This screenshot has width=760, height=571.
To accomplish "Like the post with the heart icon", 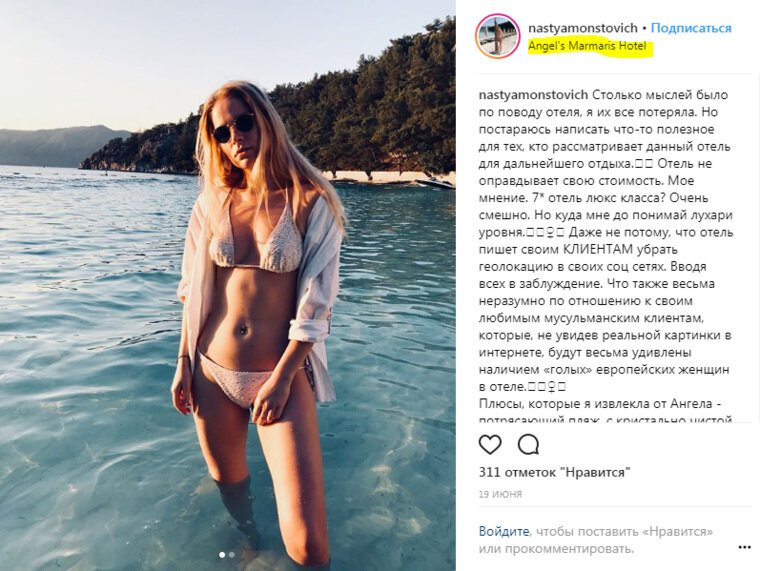I will tap(490, 444).
